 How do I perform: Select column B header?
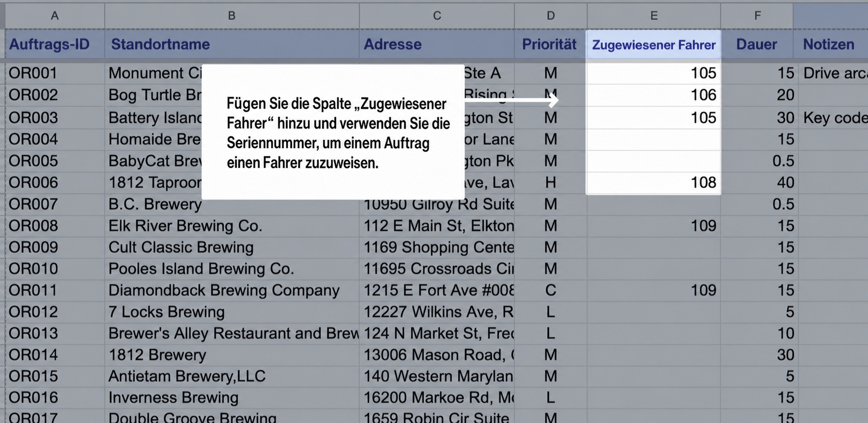[x=232, y=16]
